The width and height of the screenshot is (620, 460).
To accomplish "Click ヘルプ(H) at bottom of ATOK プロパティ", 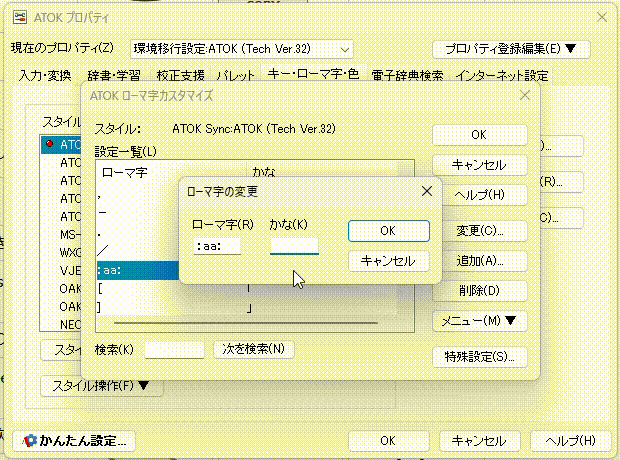I will (x=571, y=441).
